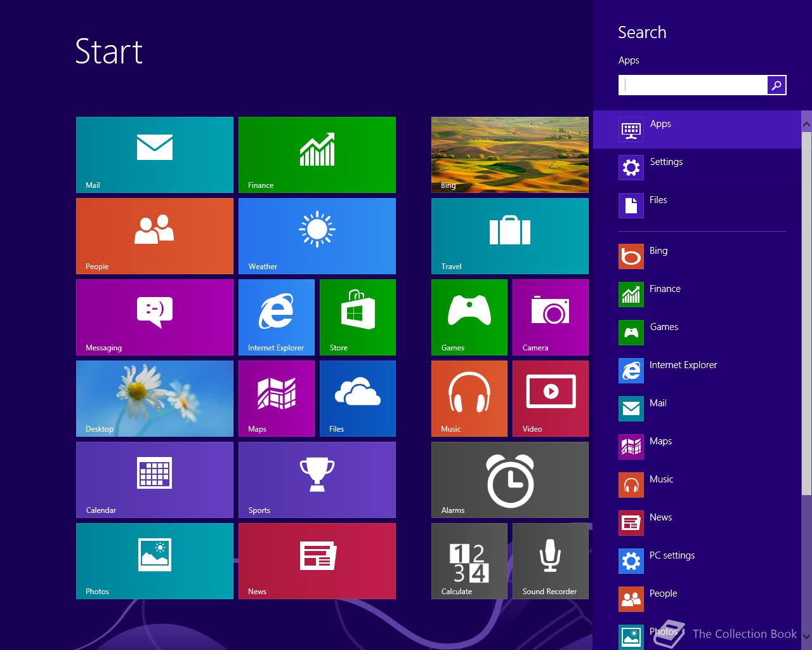
Task: Open the Bing landscape tile
Action: (510, 155)
